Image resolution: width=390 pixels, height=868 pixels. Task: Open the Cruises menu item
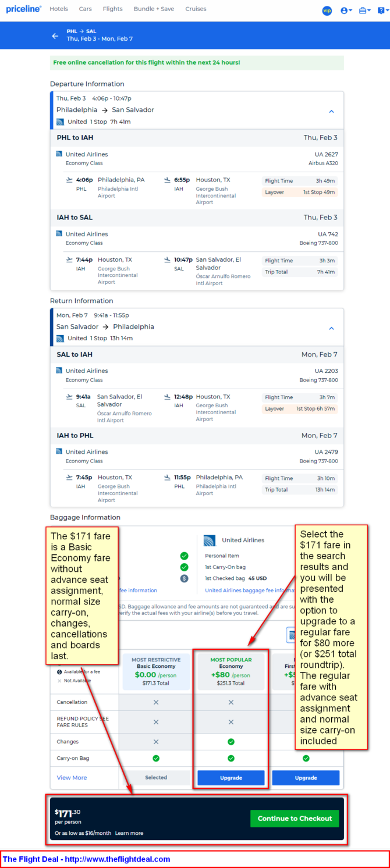click(x=196, y=9)
